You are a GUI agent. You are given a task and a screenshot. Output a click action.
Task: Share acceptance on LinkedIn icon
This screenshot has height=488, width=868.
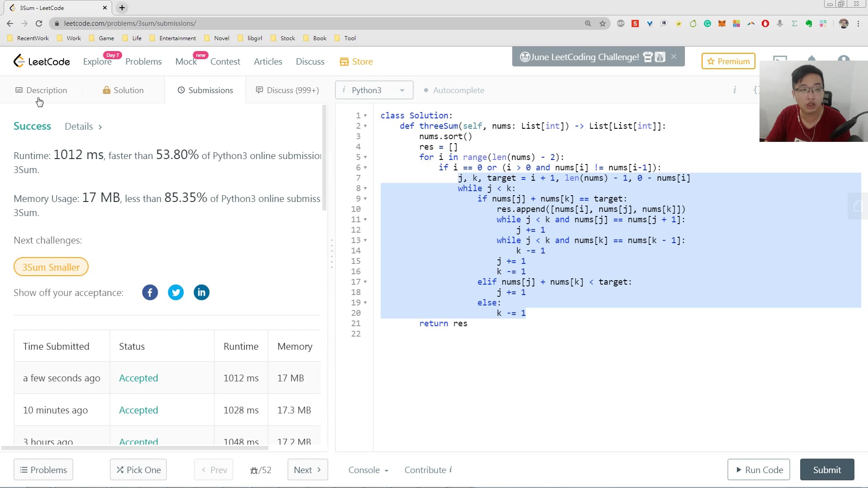tap(202, 292)
